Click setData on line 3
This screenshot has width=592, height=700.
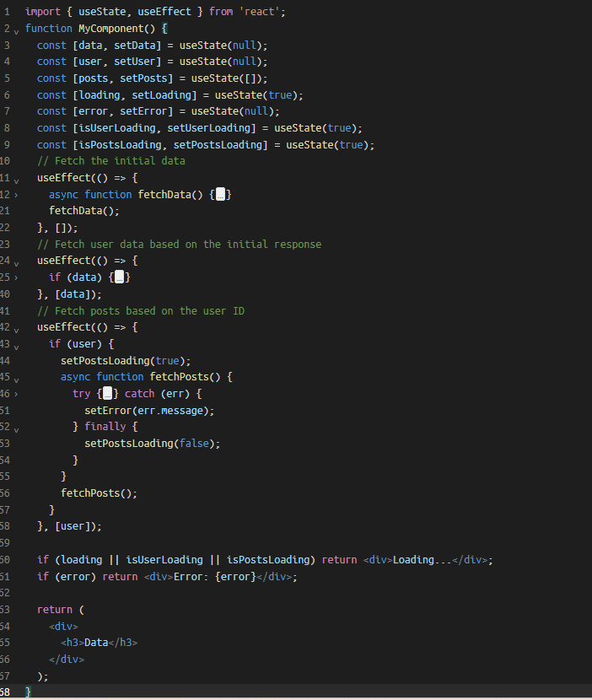pos(134,45)
